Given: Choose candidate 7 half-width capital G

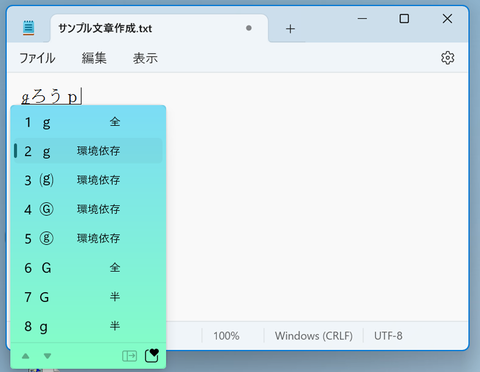Looking at the screenshot, I should (88, 297).
